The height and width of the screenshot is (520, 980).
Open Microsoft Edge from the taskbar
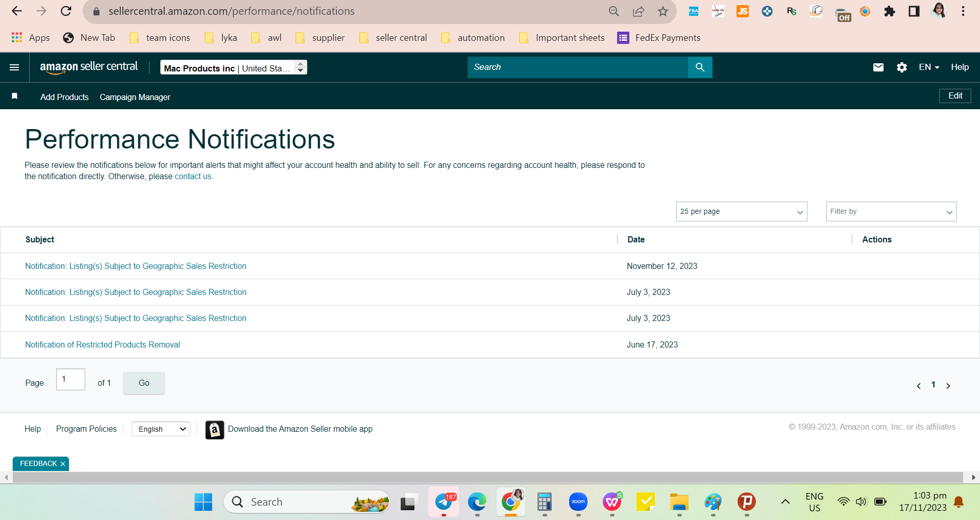point(477,502)
